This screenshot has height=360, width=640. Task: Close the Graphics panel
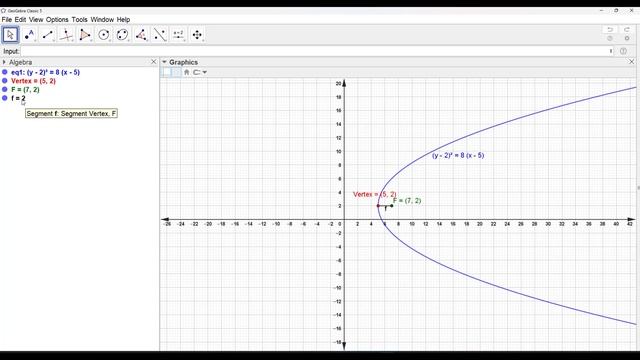click(x=631, y=62)
